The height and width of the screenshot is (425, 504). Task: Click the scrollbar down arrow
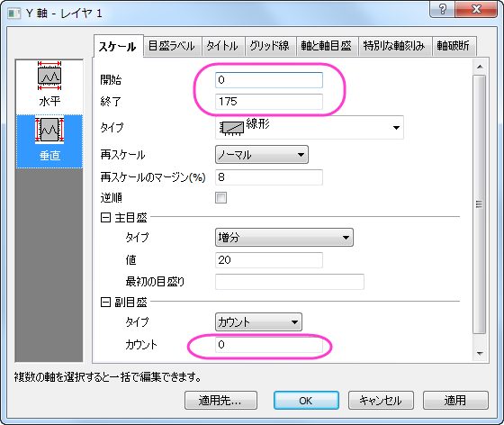pyautogui.click(x=480, y=353)
